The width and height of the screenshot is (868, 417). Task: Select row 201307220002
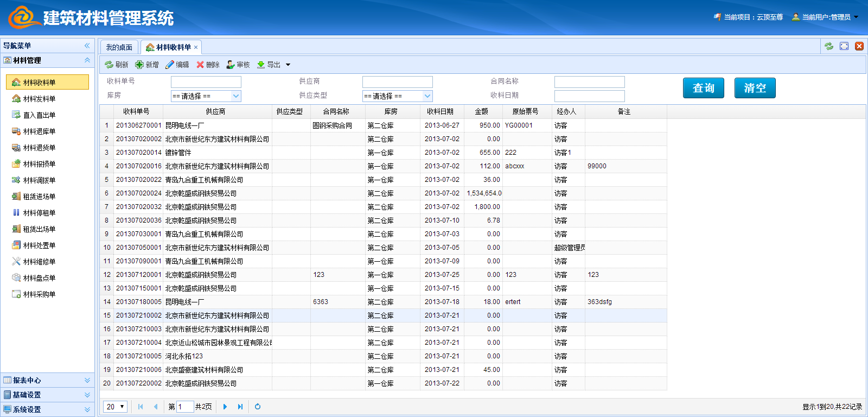383,383
